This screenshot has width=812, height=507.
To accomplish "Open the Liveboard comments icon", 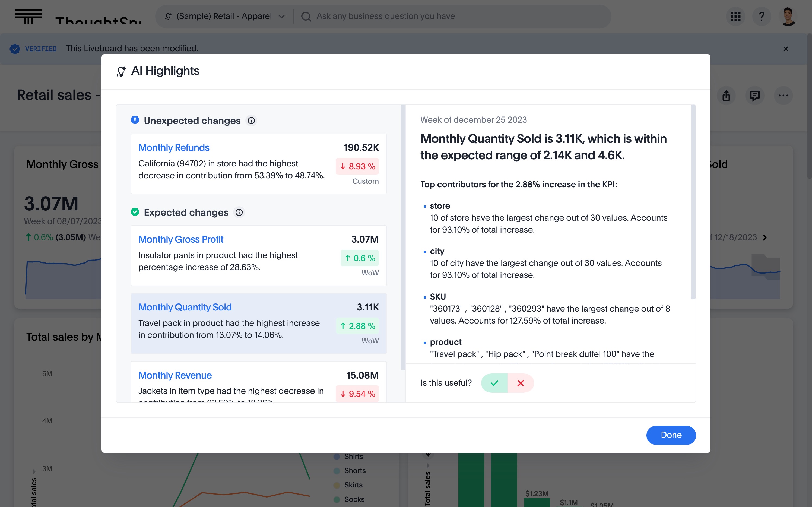I will pyautogui.click(x=755, y=96).
